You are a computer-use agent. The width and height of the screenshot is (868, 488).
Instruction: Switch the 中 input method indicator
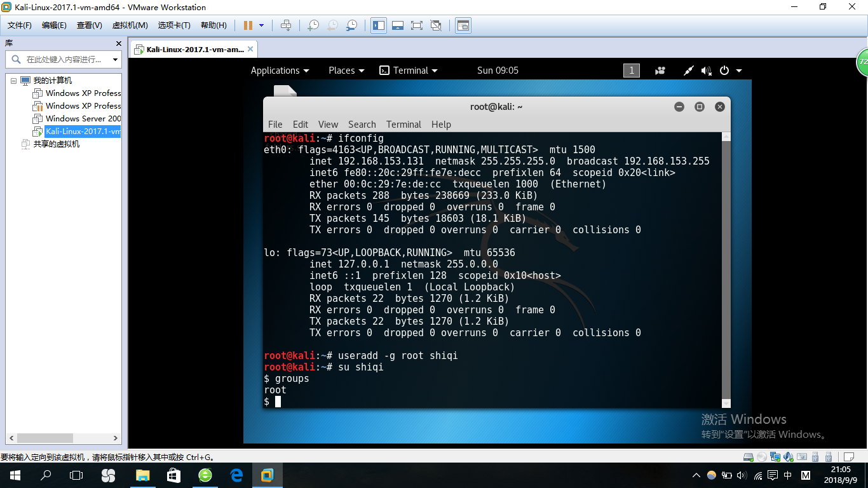(x=788, y=475)
